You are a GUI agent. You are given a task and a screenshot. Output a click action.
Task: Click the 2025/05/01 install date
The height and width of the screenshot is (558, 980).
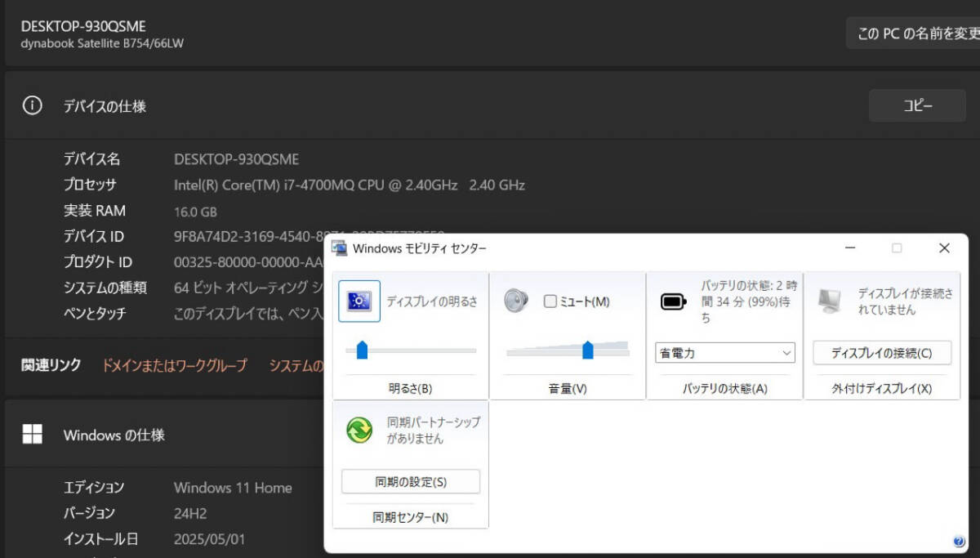(209, 539)
